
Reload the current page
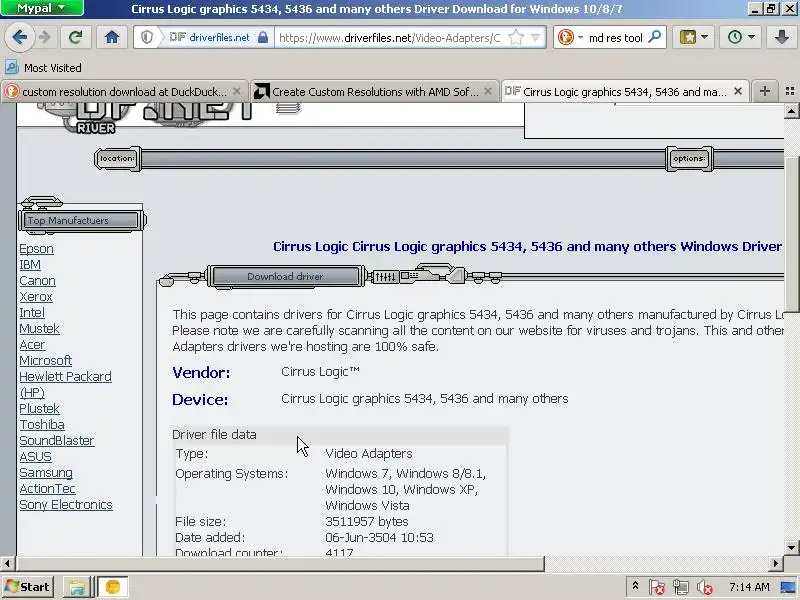(76, 37)
